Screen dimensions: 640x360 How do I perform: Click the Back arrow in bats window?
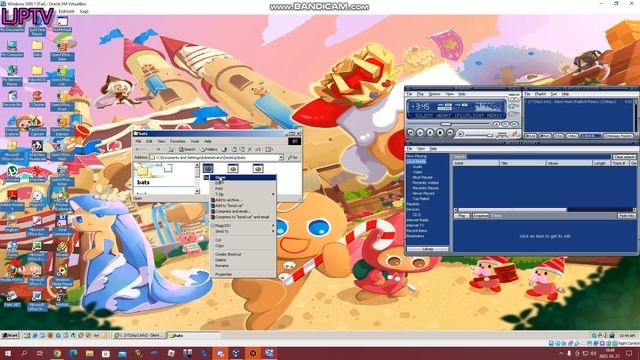coord(138,149)
